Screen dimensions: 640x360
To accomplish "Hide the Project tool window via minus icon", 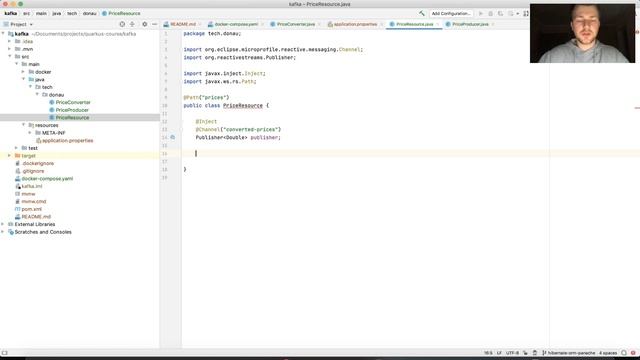I will point(154,24).
